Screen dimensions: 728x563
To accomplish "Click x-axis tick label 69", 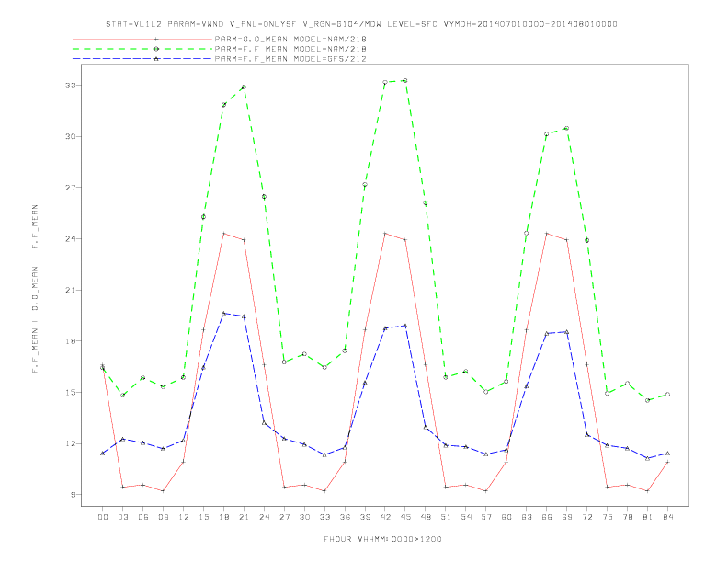I will coord(567,517).
